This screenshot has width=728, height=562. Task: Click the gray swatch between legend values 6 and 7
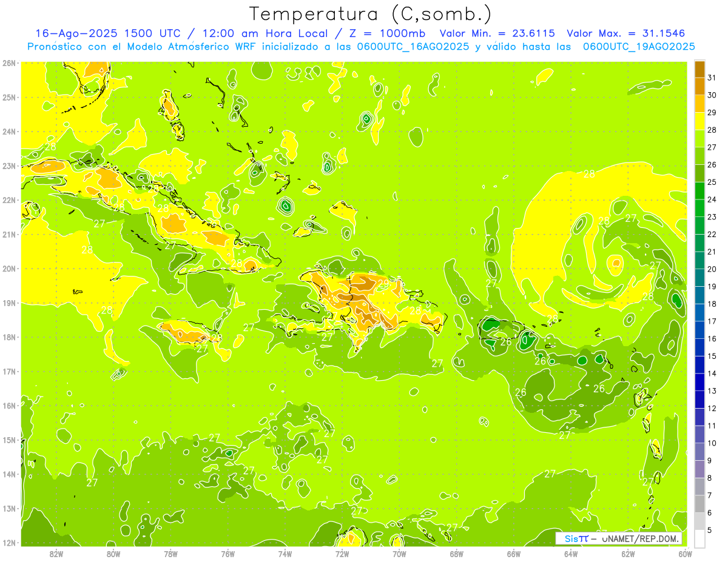tap(699, 504)
